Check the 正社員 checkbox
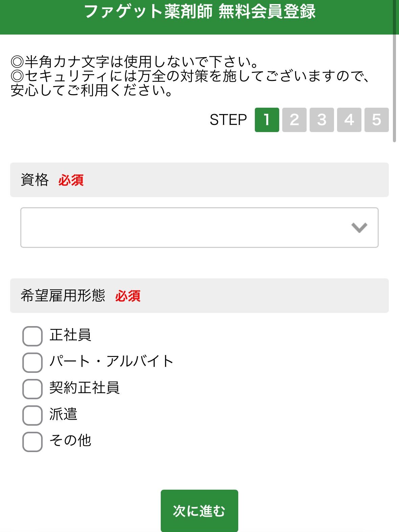The width and height of the screenshot is (399, 532). [32, 336]
